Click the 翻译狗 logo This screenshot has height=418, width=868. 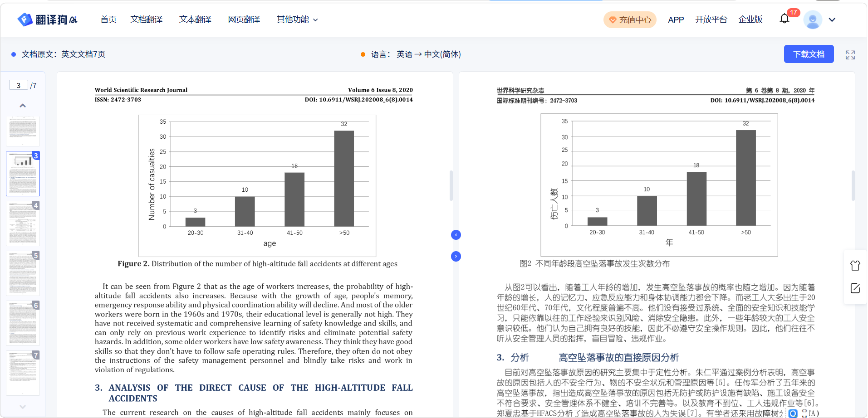[x=47, y=19]
